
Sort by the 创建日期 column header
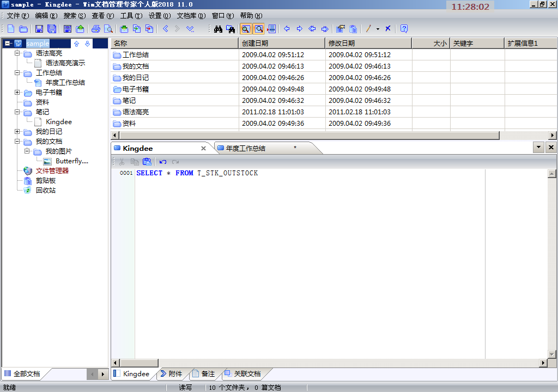click(282, 44)
